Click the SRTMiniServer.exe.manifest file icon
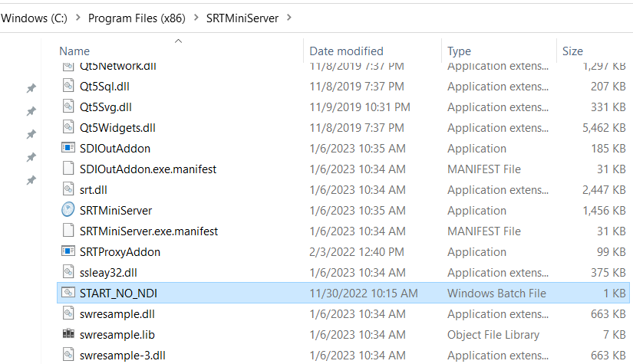 point(68,231)
